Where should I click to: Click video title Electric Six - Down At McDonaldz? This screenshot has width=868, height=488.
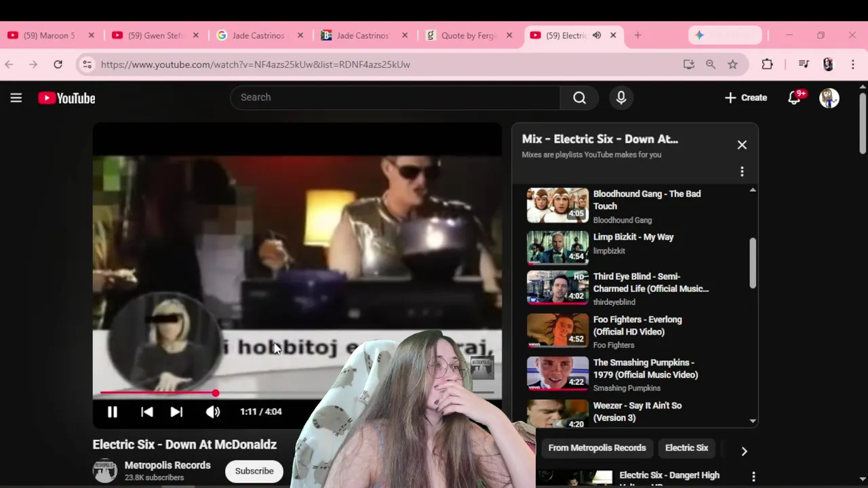pos(184,445)
